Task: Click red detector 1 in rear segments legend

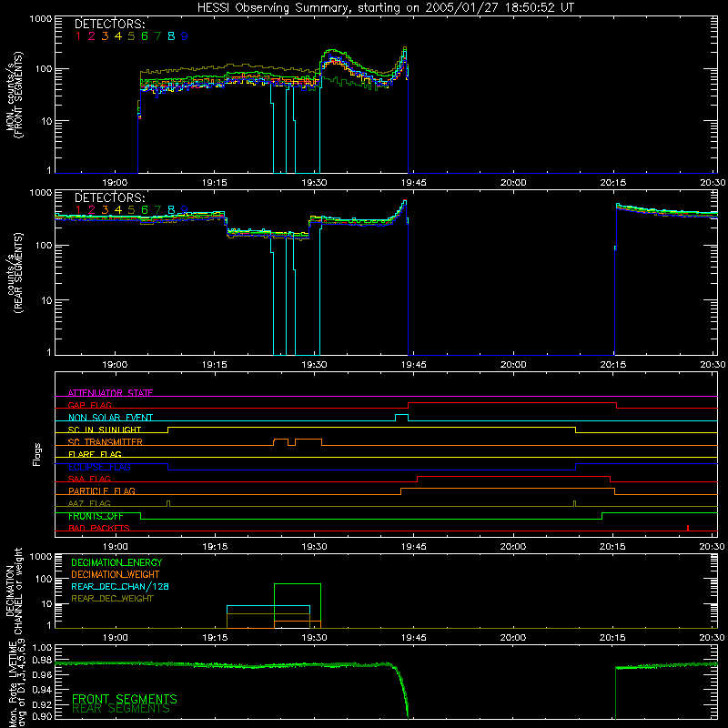Action: pyautogui.click(x=78, y=210)
